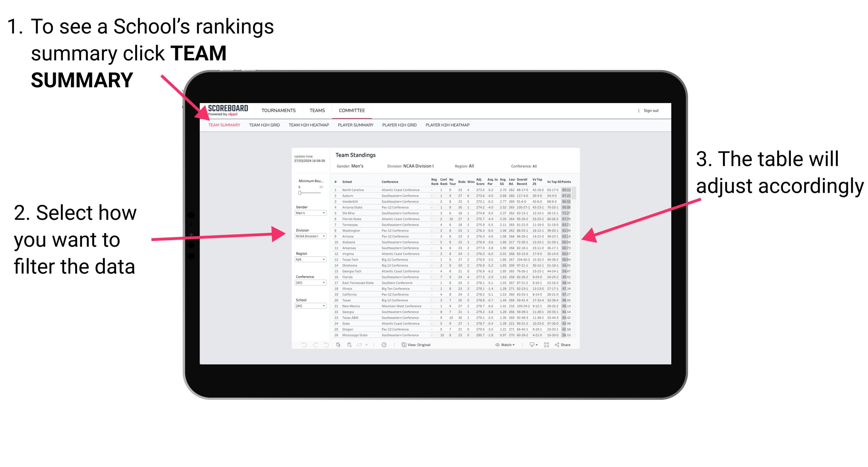Drag the Minimum Rounds slider
This screenshot has width=868, height=467.
[299, 193]
